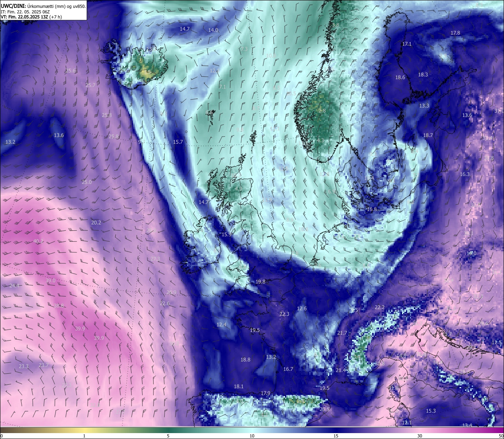Click the 15.3 value label
This screenshot has height=439, width=504.
[431, 411]
